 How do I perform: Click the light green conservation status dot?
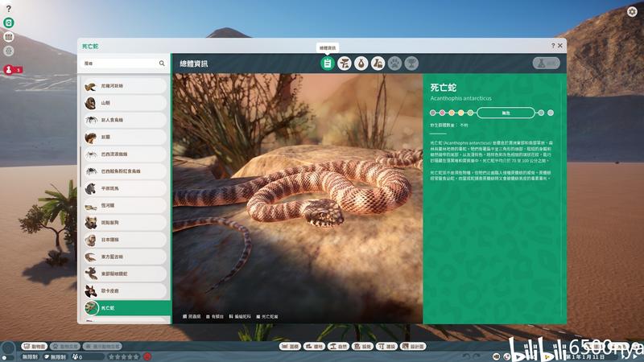(x=470, y=113)
